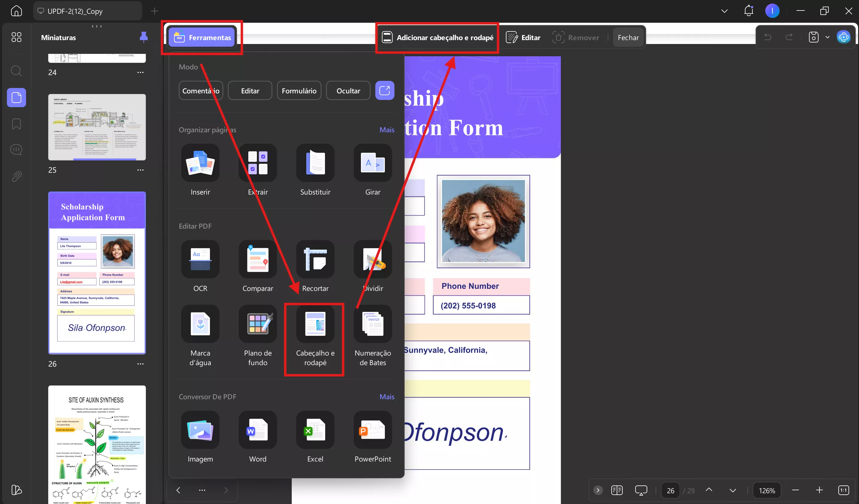Select the UPDF-2(12)_Copy document tab
The width and height of the screenshot is (859, 504).
click(x=75, y=11)
